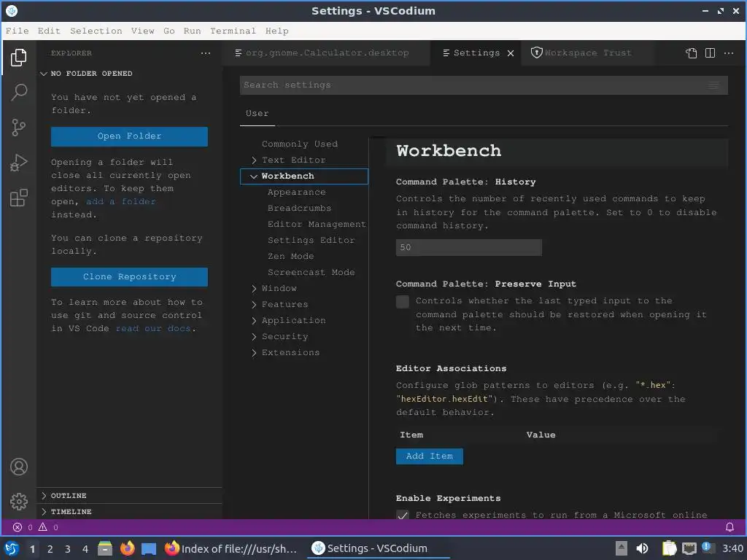Open the Run and Debug view
This screenshot has width=747, height=560.
[x=18, y=163]
